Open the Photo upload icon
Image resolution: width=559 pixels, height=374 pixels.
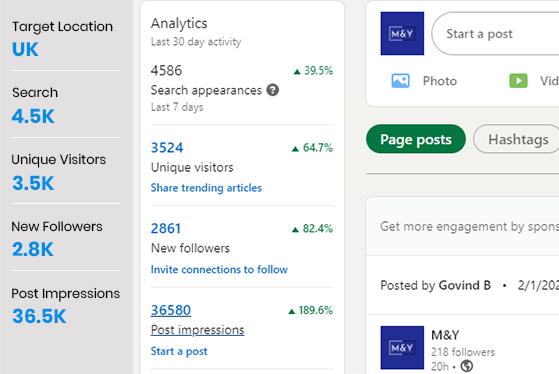pos(400,81)
